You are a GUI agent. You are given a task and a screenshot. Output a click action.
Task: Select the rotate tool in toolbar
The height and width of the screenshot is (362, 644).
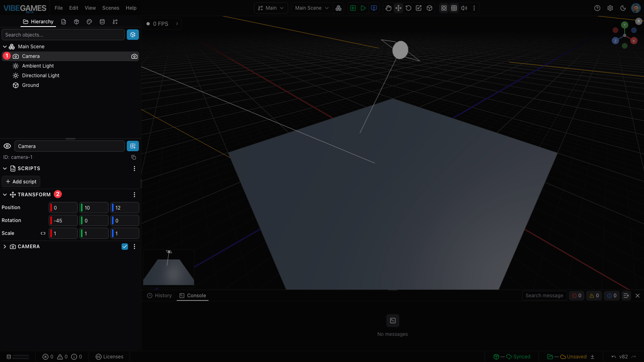coord(409,8)
